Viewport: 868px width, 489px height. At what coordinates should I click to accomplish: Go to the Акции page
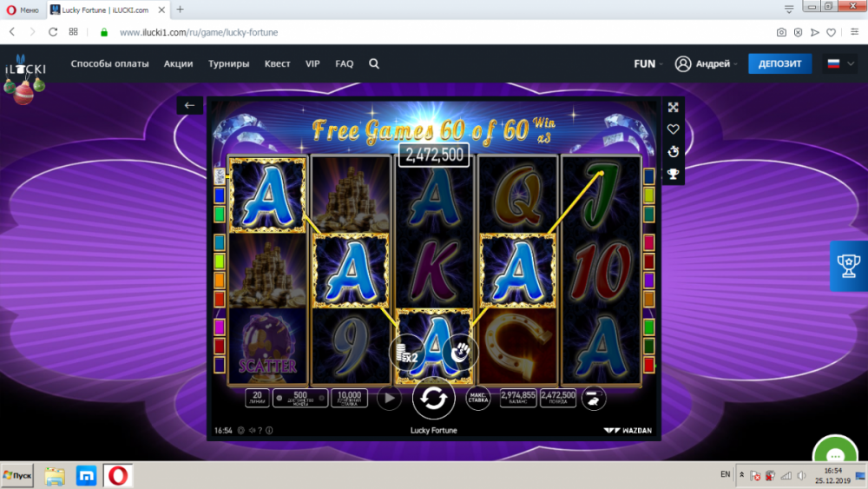tap(178, 63)
